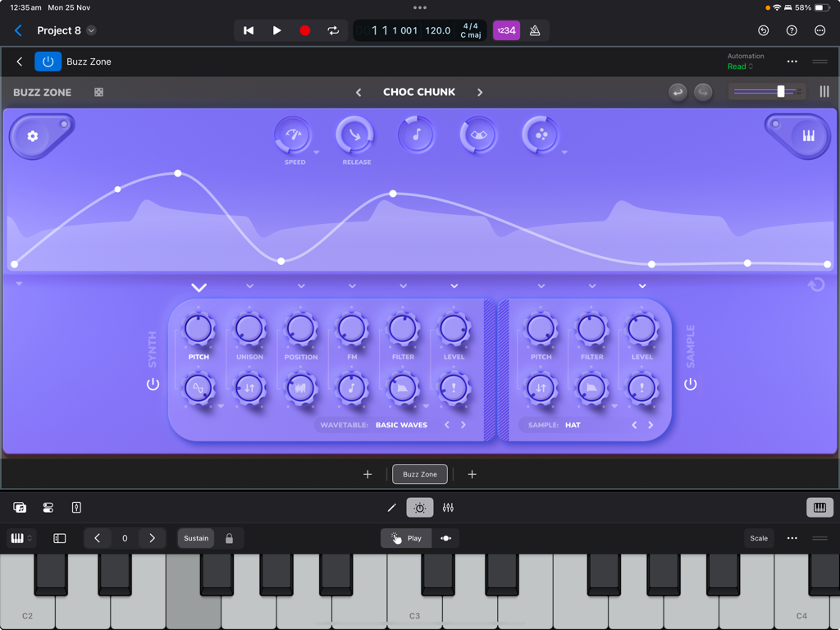Open the keys panel icon top right of Buzz Zone
The width and height of the screenshot is (840, 630).
pyautogui.click(x=807, y=135)
